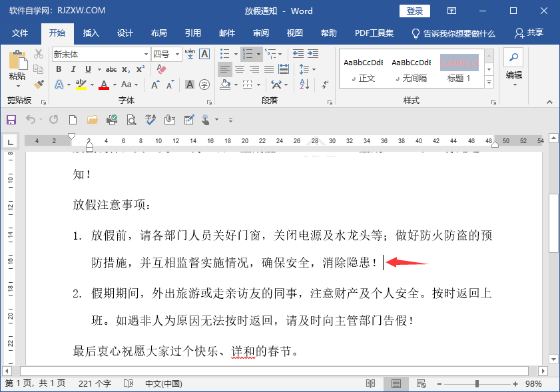Click the 登录 sign-in button
The height and width of the screenshot is (392, 560).
414,11
